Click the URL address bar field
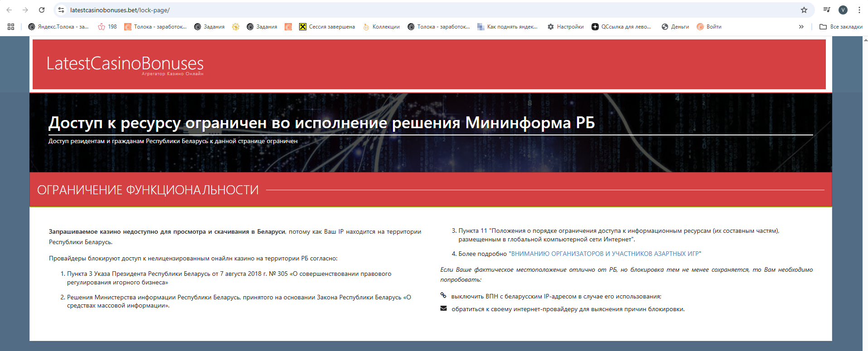Screen dimensions: 868x351 (408, 10)
